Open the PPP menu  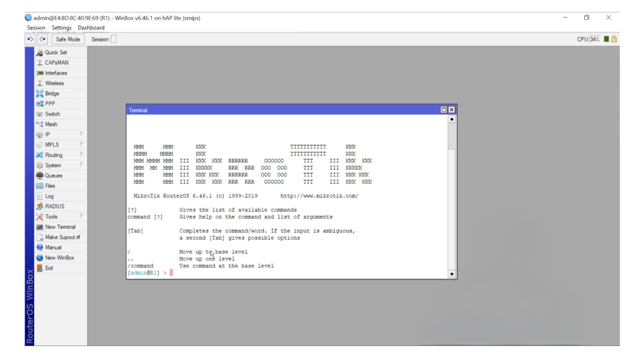tap(50, 104)
